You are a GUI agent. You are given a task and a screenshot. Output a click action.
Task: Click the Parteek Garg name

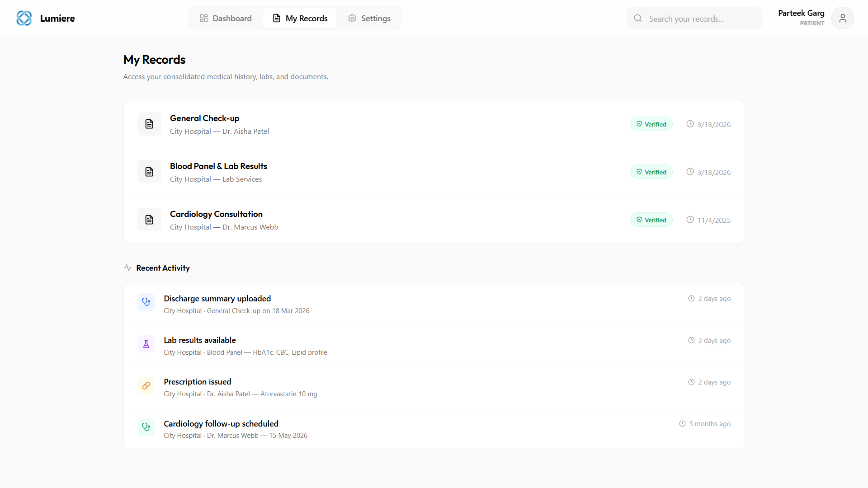tap(801, 13)
